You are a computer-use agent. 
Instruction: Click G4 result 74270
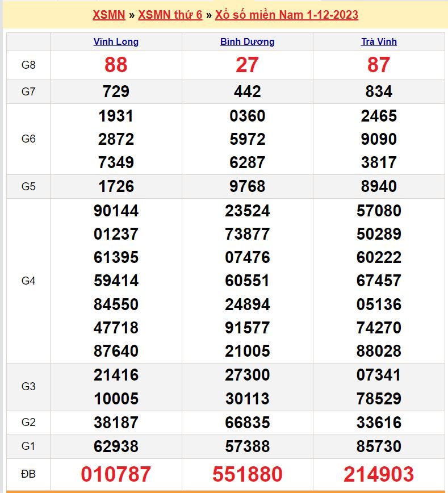click(x=379, y=328)
